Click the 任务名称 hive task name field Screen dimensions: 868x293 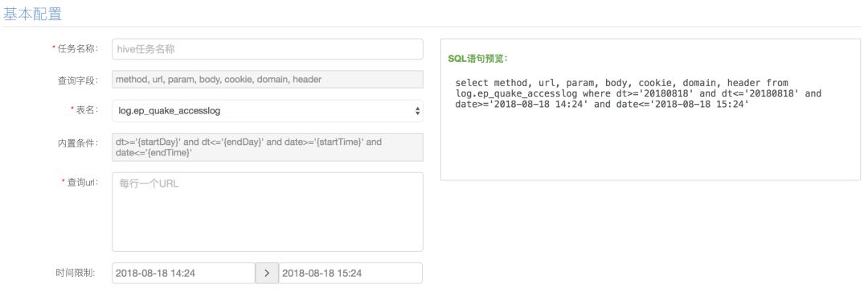268,49
